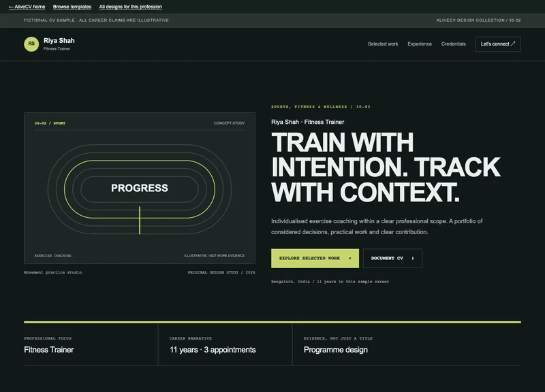Click the Document CV download button
The width and height of the screenshot is (545, 392).
pyautogui.click(x=392, y=259)
